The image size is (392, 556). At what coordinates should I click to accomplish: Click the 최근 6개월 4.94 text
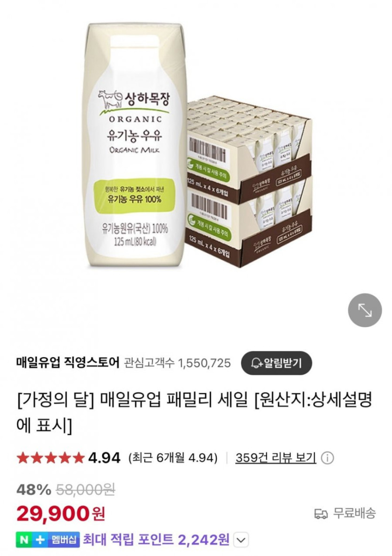[173, 458]
